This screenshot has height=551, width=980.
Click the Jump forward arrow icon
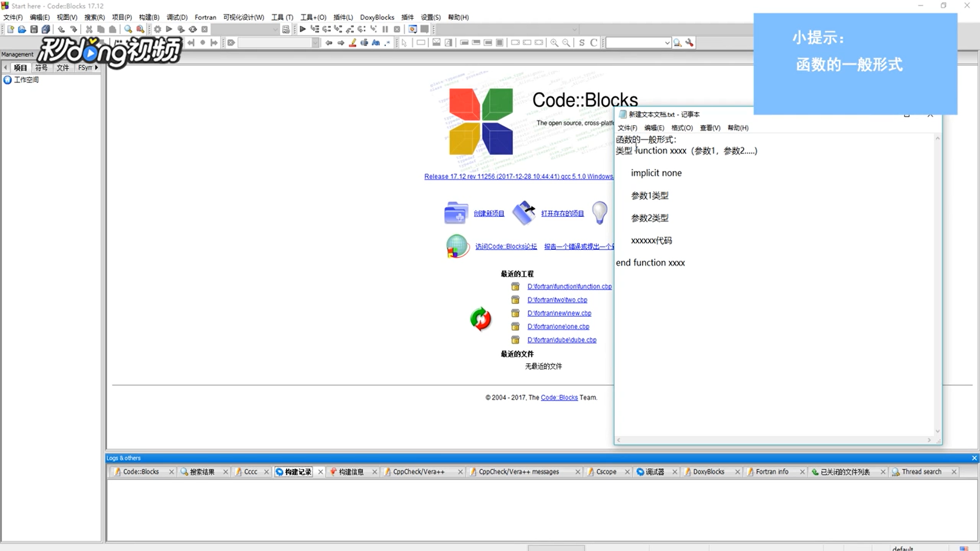[341, 43]
